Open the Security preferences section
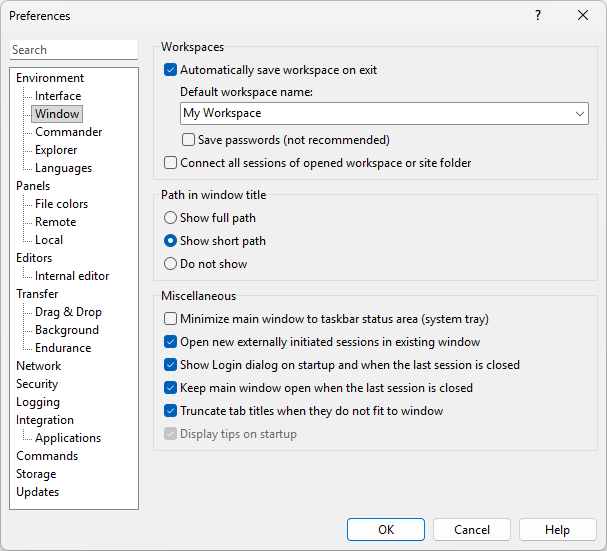 click(37, 384)
